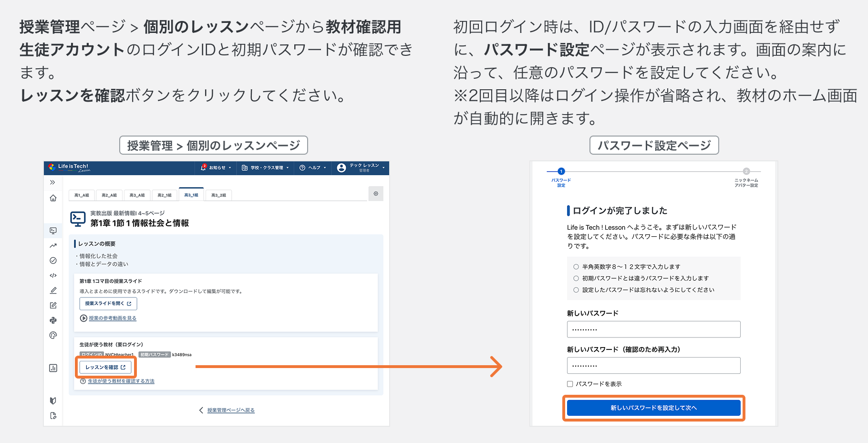Click the 授業スライドを開く button
868x443 pixels.
coord(108,304)
